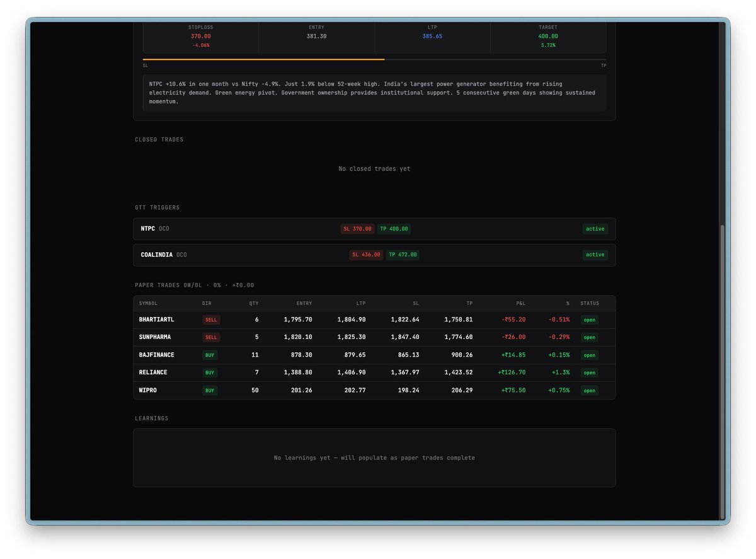The width and height of the screenshot is (756, 559).
Task: Click the LEARNINGS section heading
Action: pos(152,418)
